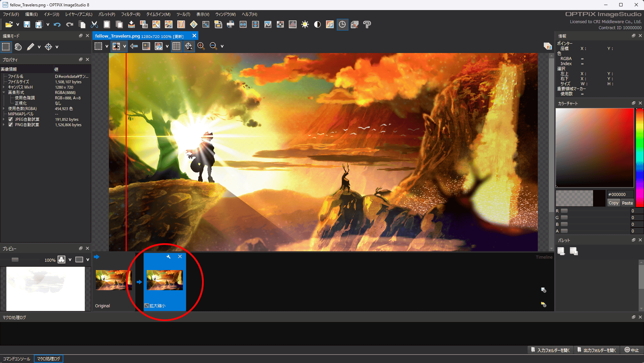Viewport: 644px width, 363px height.
Task: Click the 入力フォルダーを開く button
Action: 551,350
